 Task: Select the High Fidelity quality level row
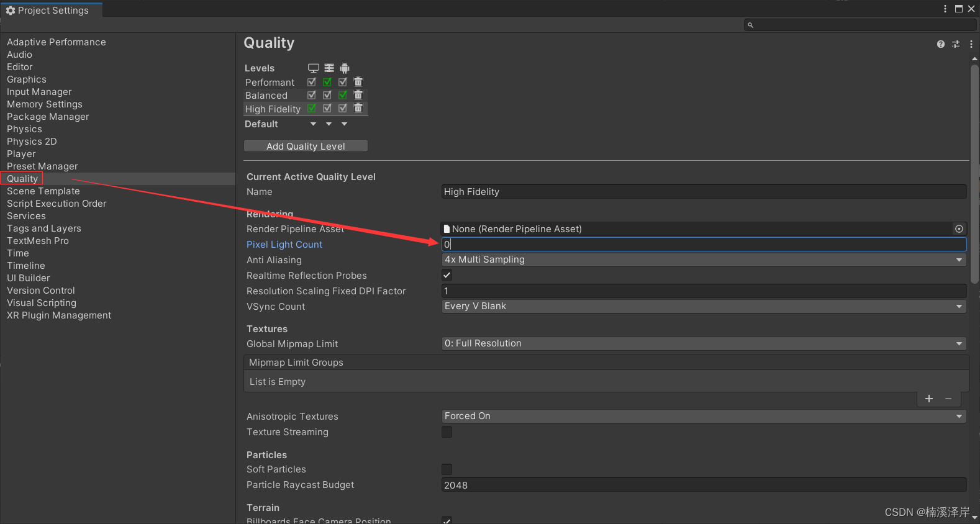click(x=273, y=109)
